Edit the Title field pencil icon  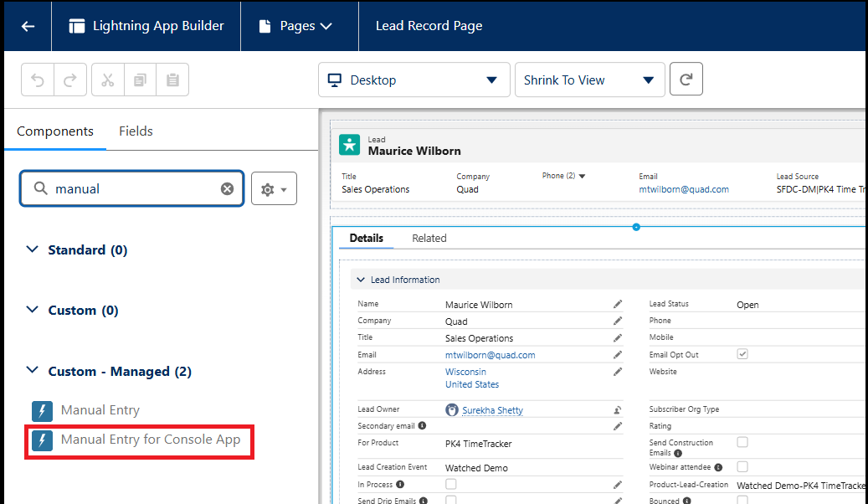pyautogui.click(x=617, y=338)
